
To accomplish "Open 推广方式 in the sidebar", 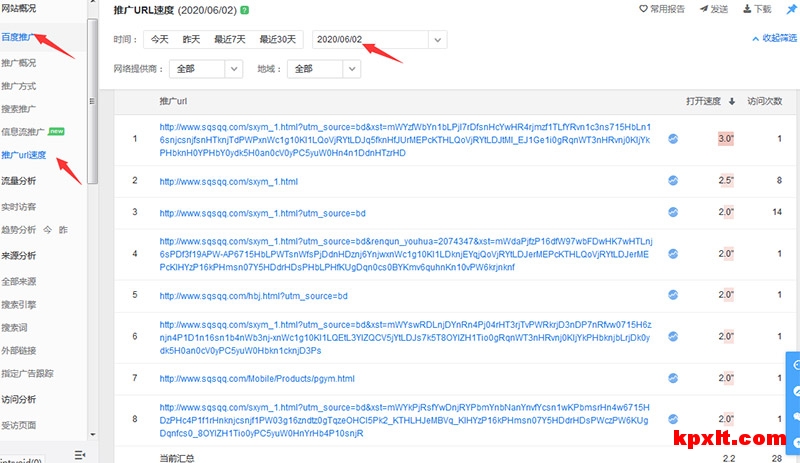I will pyautogui.click(x=19, y=85).
